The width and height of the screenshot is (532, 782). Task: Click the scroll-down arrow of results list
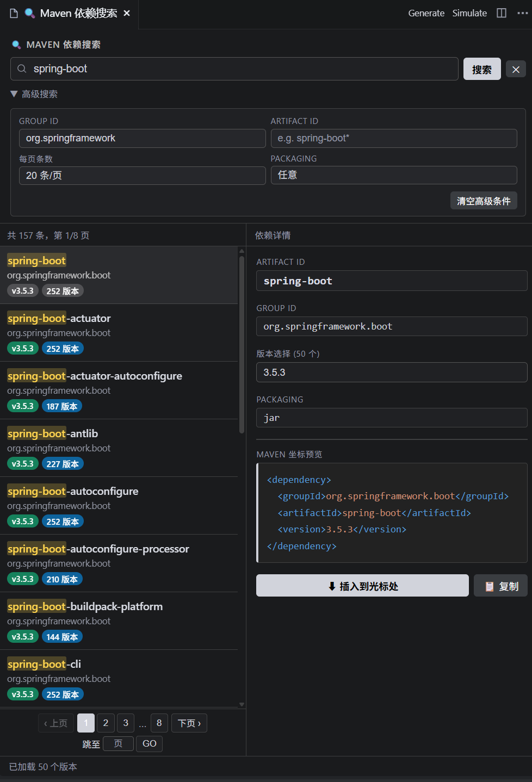pyautogui.click(x=242, y=704)
